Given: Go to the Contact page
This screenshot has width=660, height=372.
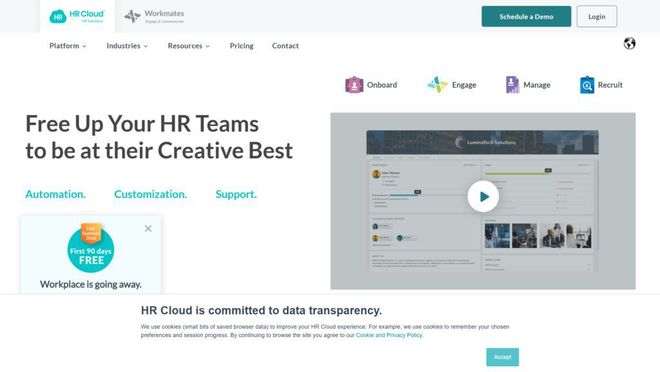Looking at the screenshot, I should 285,45.
